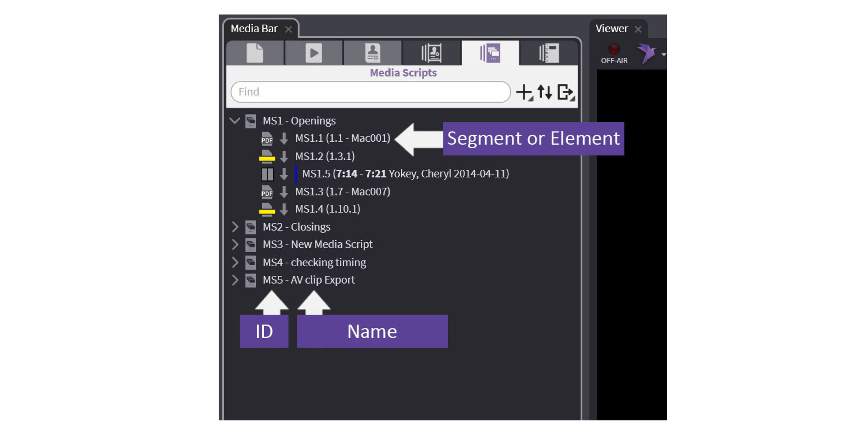The width and height of the screenshot is (868, 434).
Task: Open the contacts notebook tab icon
Action: point(431,53)
